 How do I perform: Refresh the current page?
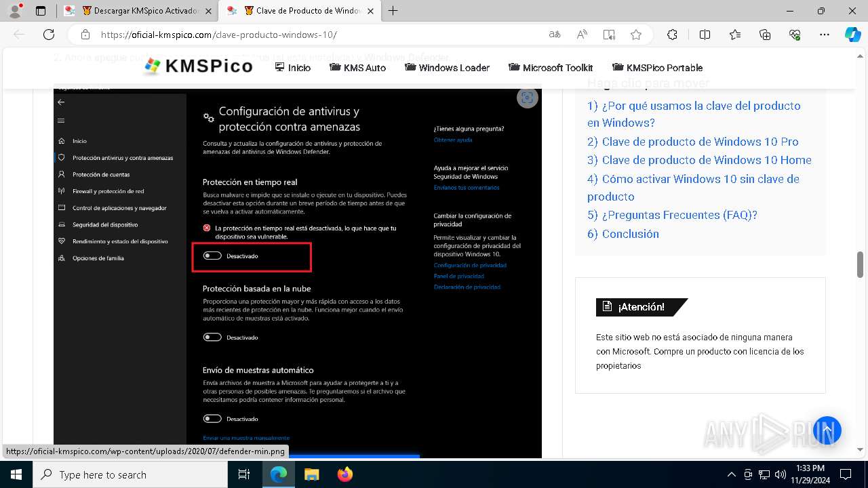click(49, 35)
